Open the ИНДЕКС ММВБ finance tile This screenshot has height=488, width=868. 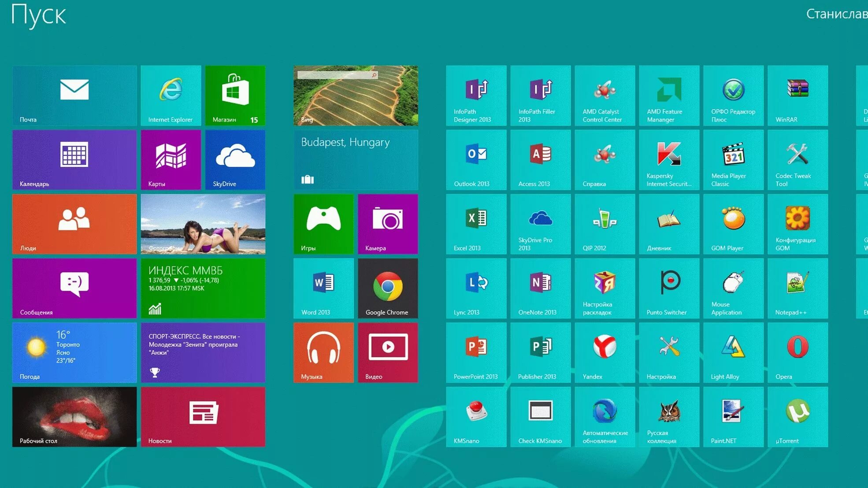(203, 288)
